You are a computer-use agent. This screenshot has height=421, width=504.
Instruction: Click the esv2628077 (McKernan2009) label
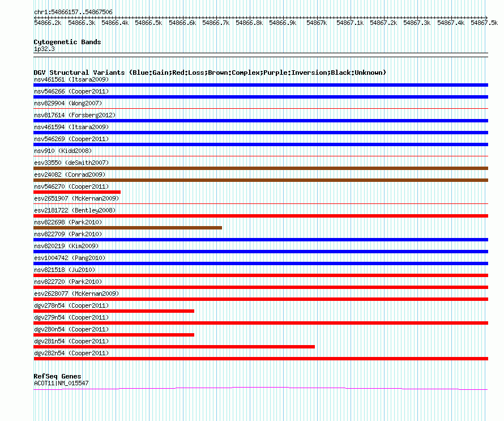coord(76,294)
